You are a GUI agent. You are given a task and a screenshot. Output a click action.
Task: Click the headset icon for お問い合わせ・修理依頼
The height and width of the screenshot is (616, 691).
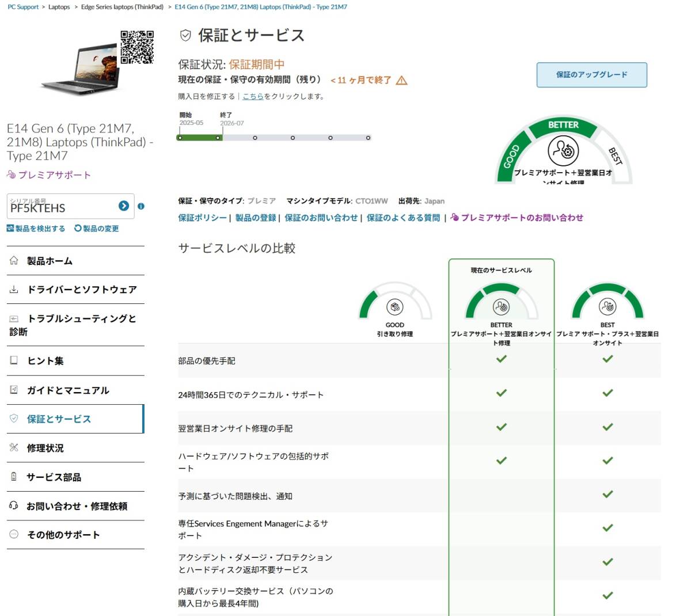click(x=14, y=505)
